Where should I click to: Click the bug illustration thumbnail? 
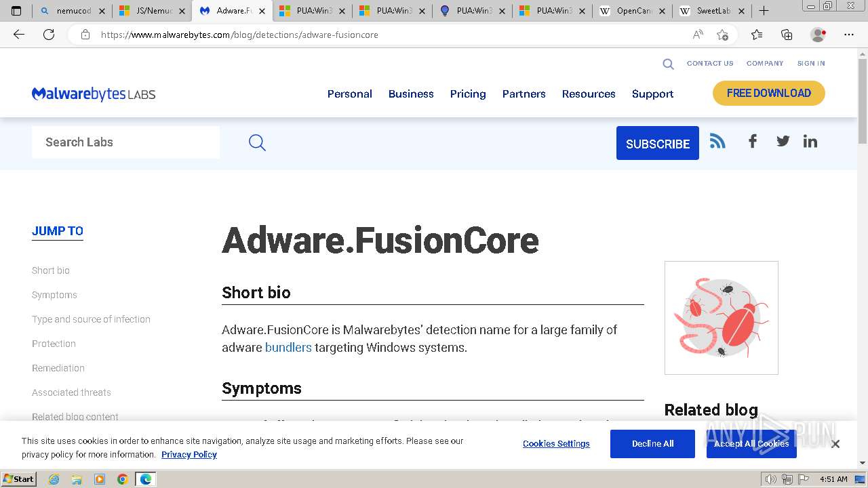(722, 318)
